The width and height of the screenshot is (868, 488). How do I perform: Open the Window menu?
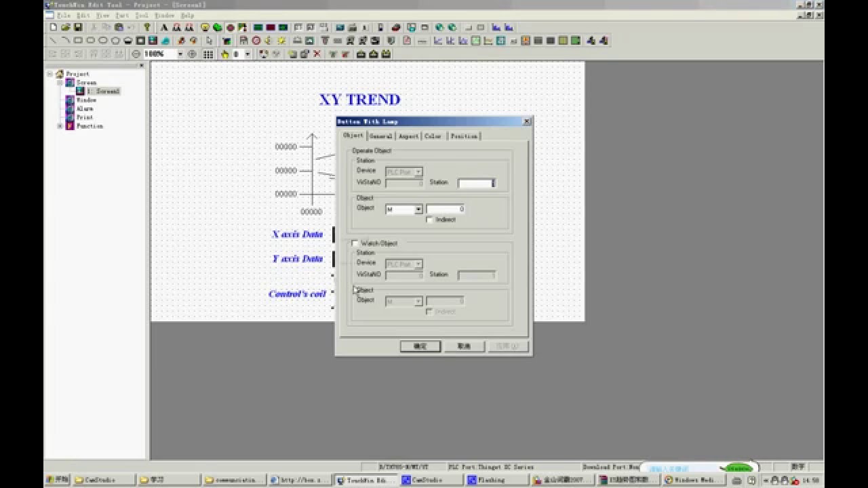point(164,15)
